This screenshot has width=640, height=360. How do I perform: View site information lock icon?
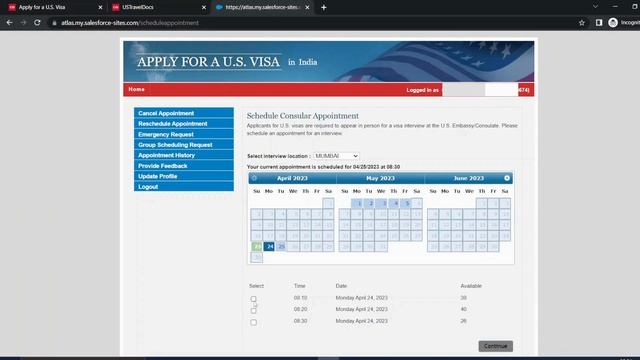point(54,23)
